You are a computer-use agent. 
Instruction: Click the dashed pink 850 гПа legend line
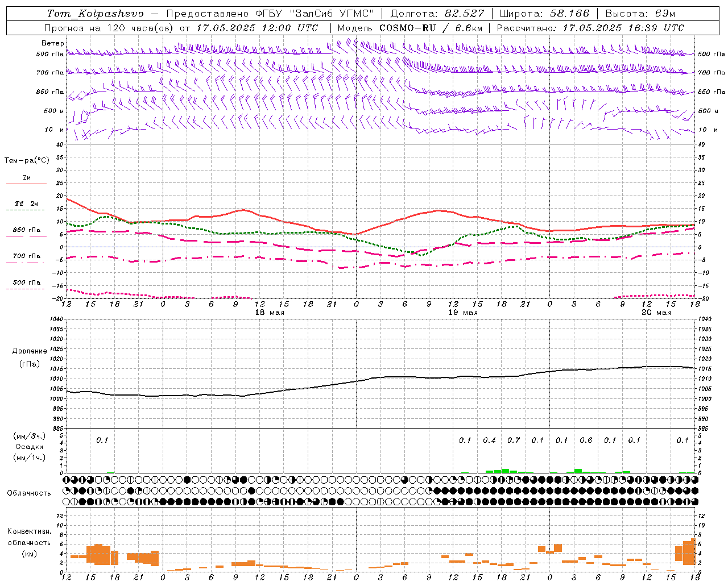coord(26,236)
